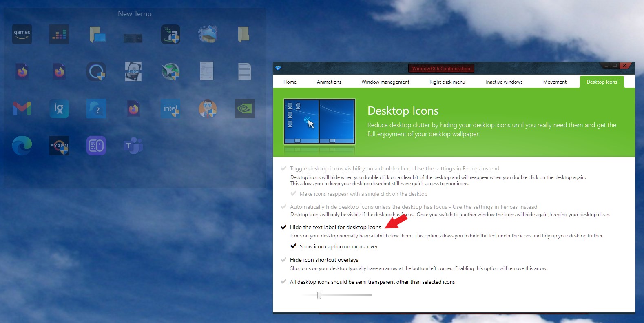Click the 'Desktop Icons' green banner heading
This screenshot has height=323, width=644.
[403, 111]
